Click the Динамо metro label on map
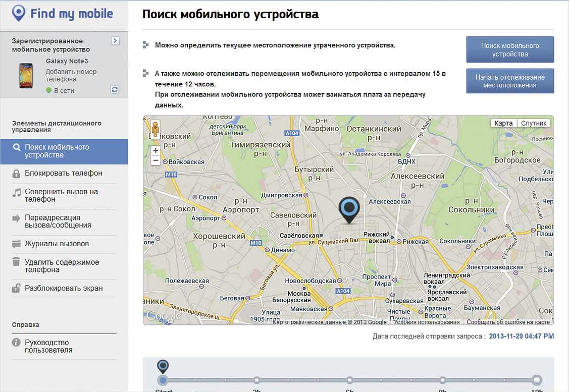 pos(283,250)
